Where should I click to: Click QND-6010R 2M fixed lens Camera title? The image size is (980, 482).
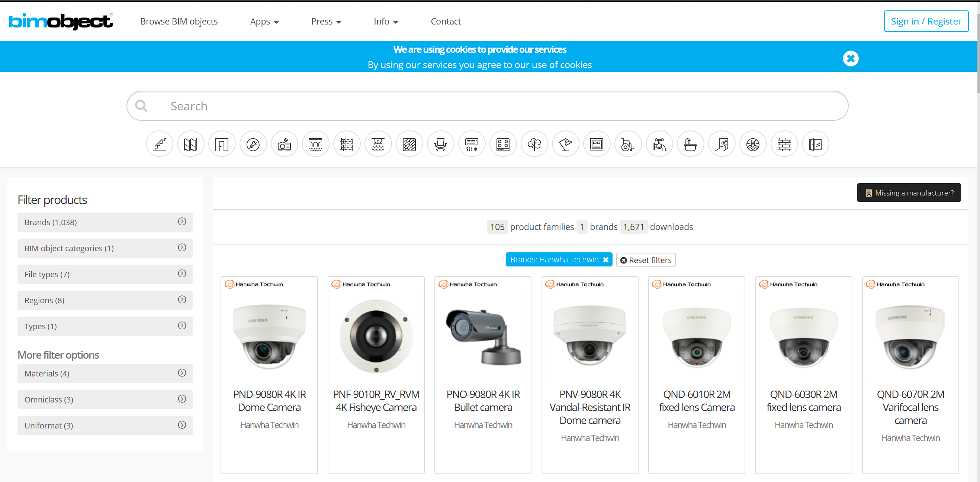click(x=697, y=401)
